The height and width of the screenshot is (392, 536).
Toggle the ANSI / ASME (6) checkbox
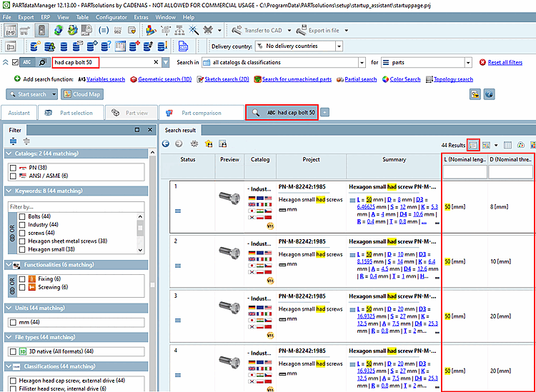[13, 176]
